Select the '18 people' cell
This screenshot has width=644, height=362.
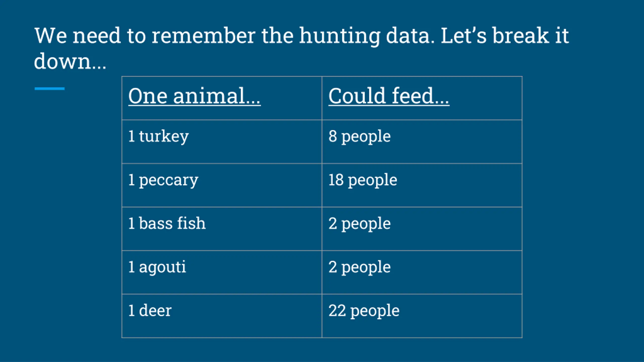[x=422, y=185]
